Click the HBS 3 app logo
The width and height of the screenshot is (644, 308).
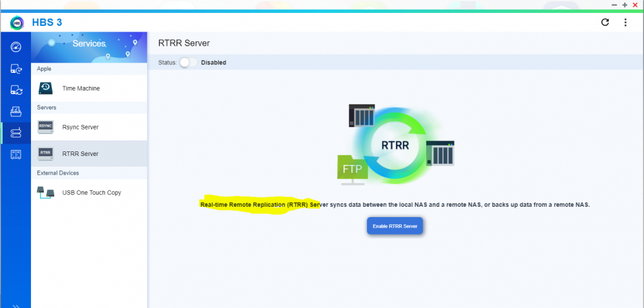pos(17,23)
